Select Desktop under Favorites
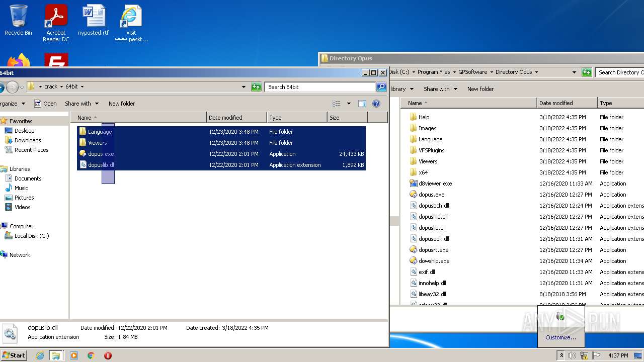This screenshot has width=644, height=362. pyautogui.click(x=24, y=131)
